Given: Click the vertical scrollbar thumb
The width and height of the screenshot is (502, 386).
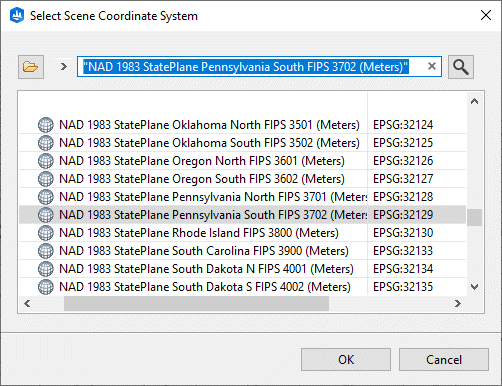Looking at the screenshot, I should (474, 217).
